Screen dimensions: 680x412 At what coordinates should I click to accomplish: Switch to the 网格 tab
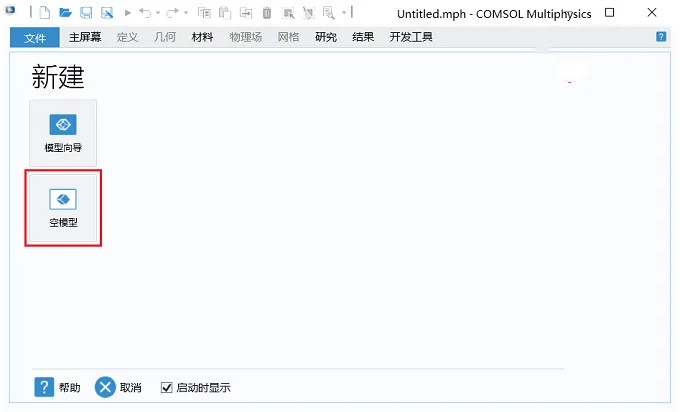(288, 37)
